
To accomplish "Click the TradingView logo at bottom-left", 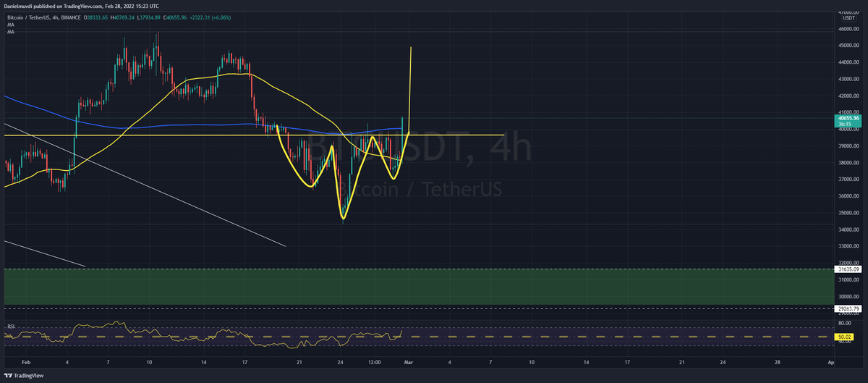I will 25,376.
